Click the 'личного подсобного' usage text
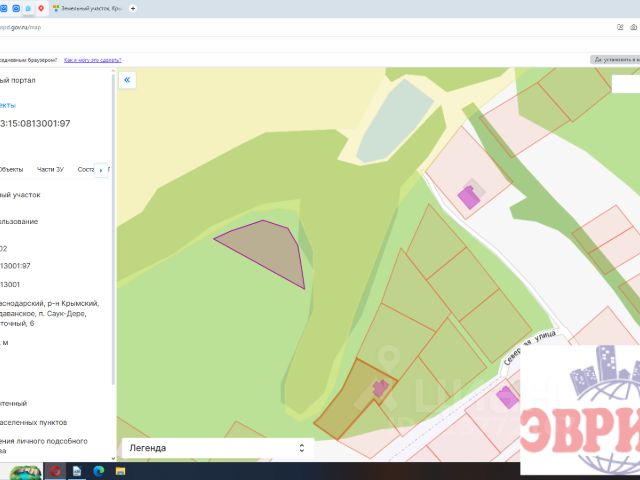This screenshot has width=640, height=480. tap(51, 441)
